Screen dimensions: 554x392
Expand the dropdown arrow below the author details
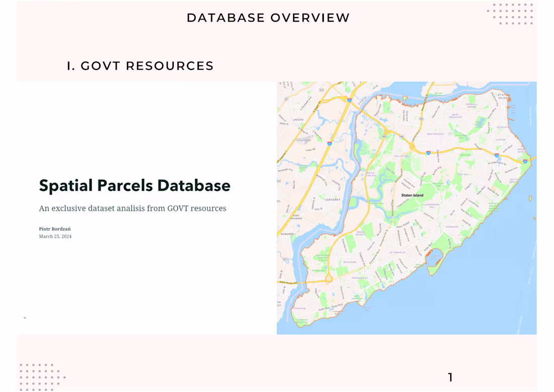(25, 317)
